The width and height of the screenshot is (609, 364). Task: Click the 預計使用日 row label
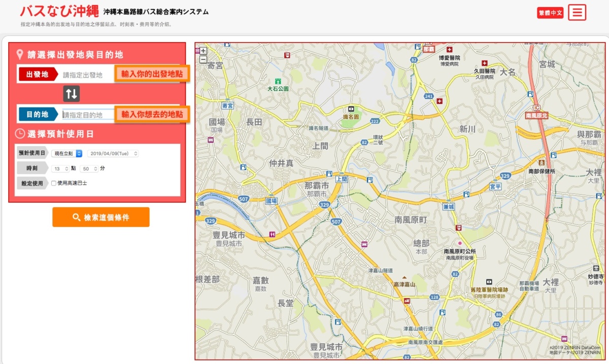[x=32, y=153]
